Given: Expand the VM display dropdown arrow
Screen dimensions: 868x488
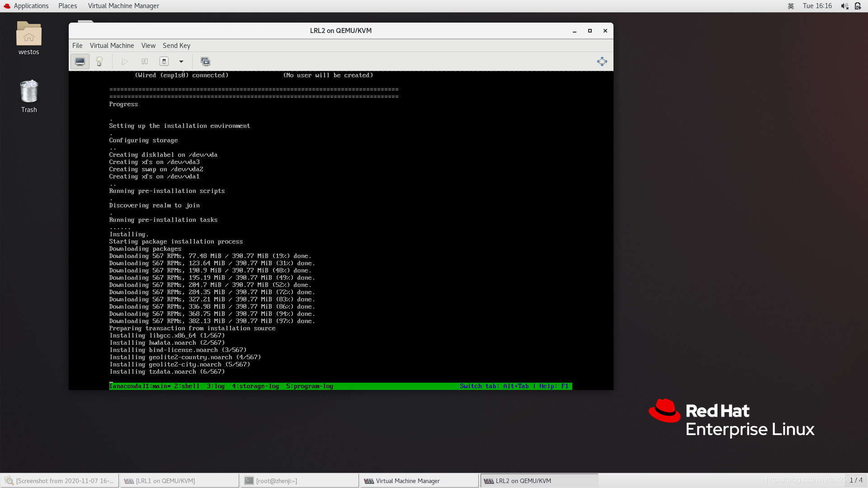Looking at the screenshot, I should point(181,61).
